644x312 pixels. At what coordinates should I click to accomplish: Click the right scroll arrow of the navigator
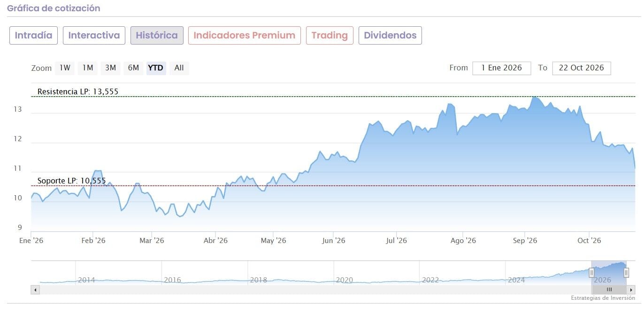coord(631,290)
